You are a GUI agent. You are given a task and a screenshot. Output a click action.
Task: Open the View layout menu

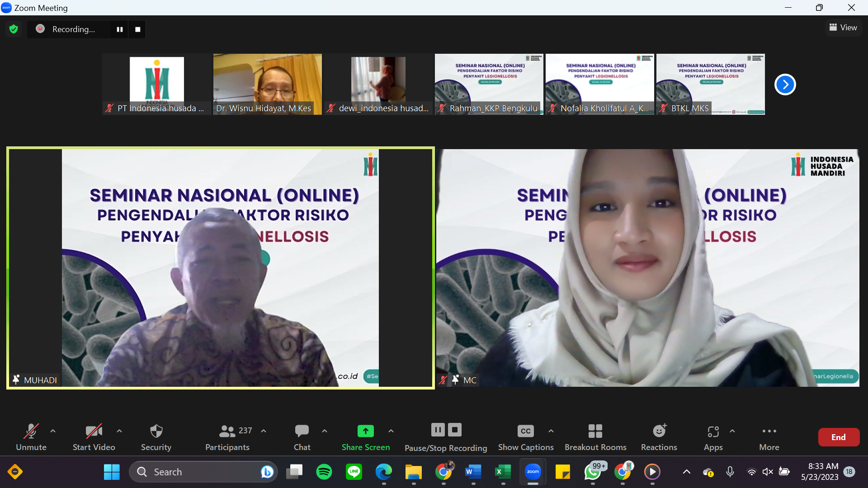point(843,28)
